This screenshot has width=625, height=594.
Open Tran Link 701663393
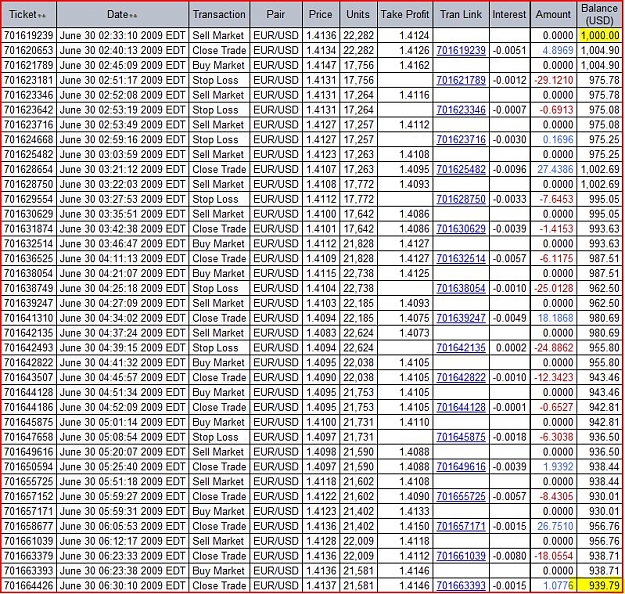coord(461,586)
